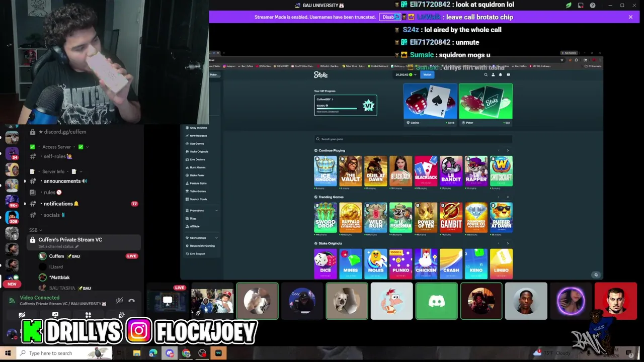This screenshot has height=362, width=644.
Task: Open the Plinko original game tile
Action: [401, 263]
